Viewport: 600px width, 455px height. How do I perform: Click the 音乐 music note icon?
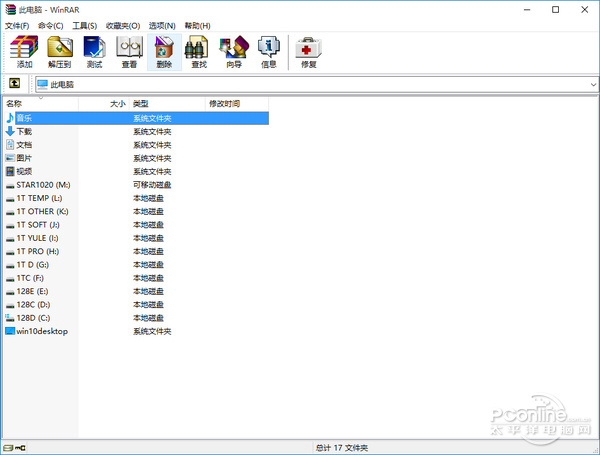tap(10, 118)
